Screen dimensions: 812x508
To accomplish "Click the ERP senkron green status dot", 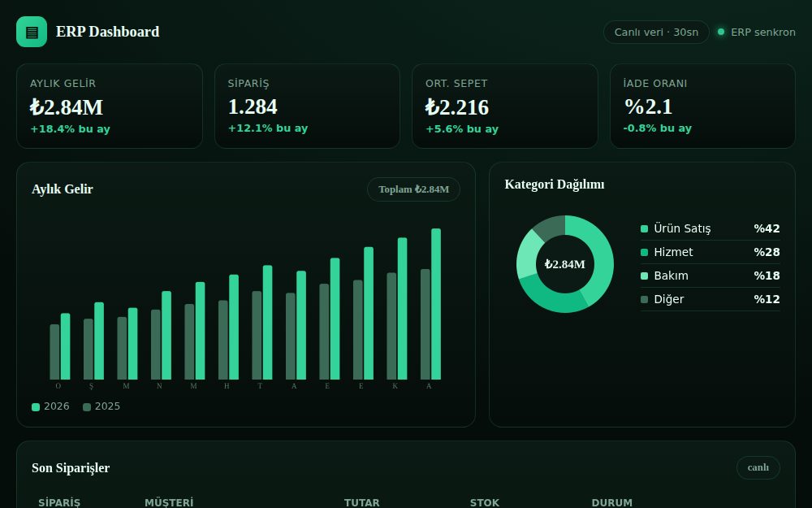I will point(720,33).
